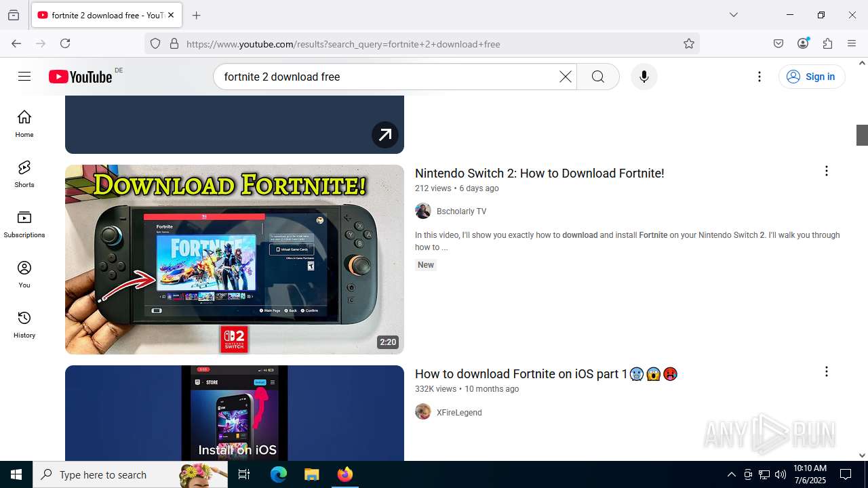Open Firefox extensions menu
Image resolution: width=868 pixels, height=488 pixels.
827,43
